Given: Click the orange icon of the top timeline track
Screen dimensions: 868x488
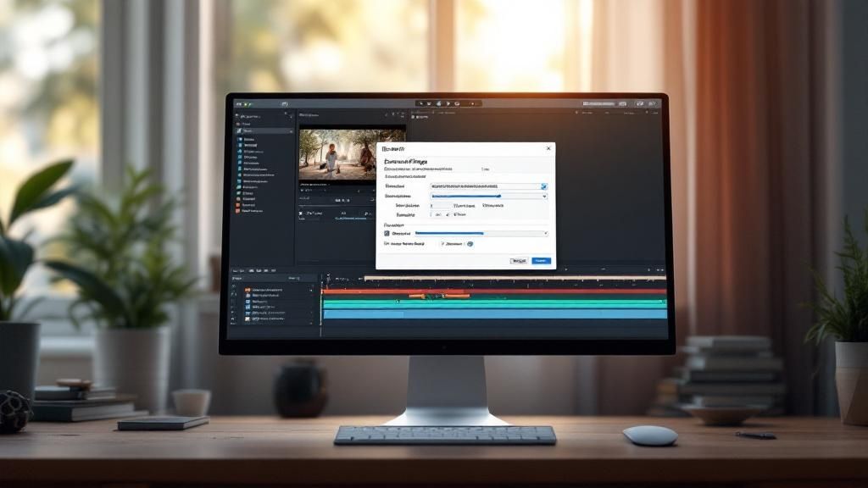Looking at the screenshot, I should [x=248, y=291].
